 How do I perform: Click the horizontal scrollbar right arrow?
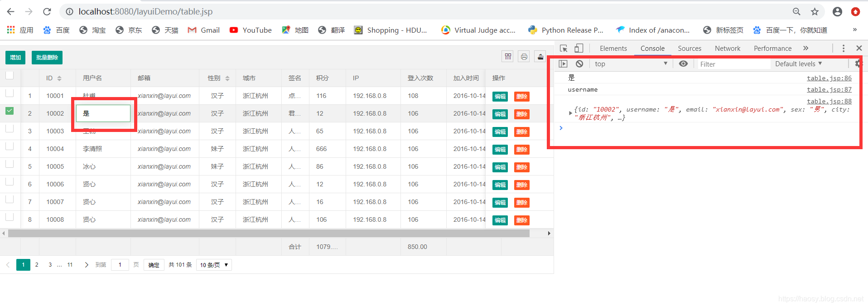[549, 233]
